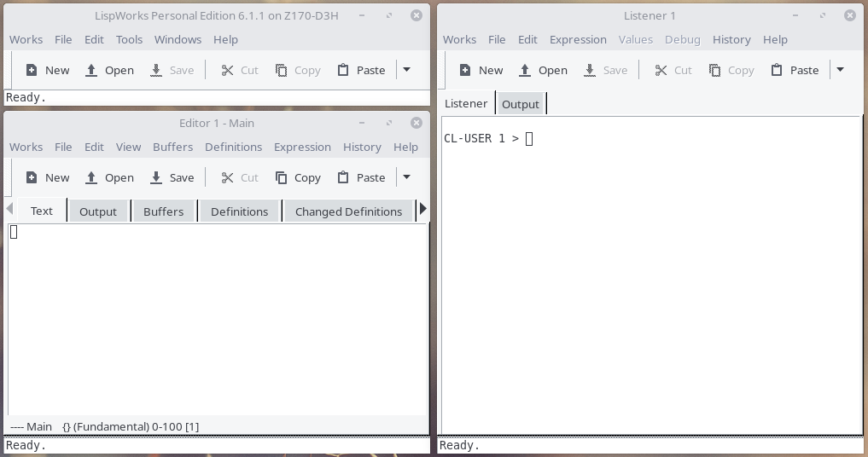Open Works menu in Editor 1
Screen dimensions: 868x457
click(x=26, y=148)
